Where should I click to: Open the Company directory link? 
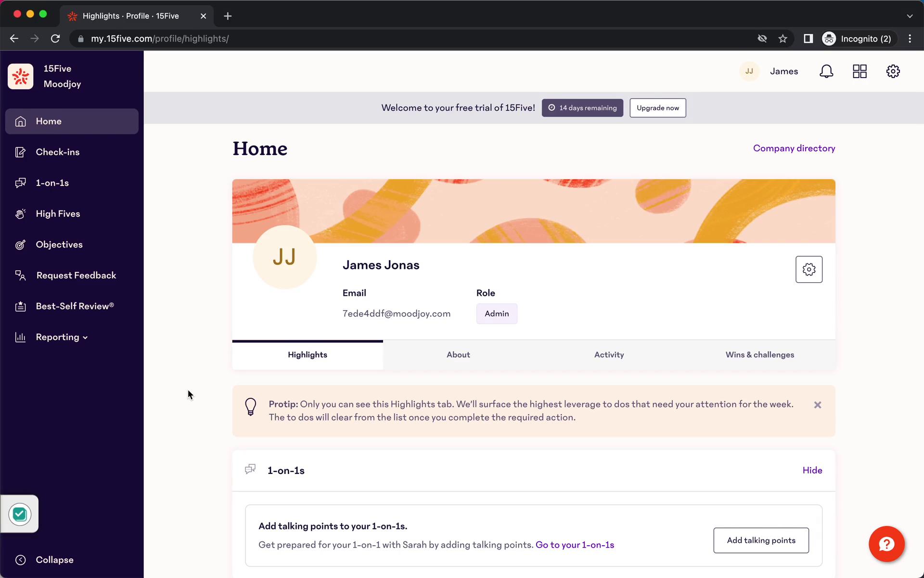coord(794,148)
